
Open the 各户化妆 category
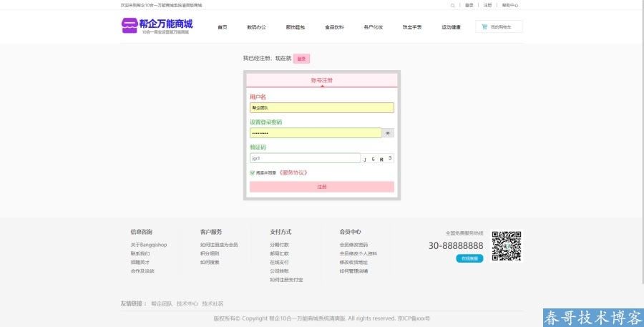pyautogui.click(x=374, y=27)
